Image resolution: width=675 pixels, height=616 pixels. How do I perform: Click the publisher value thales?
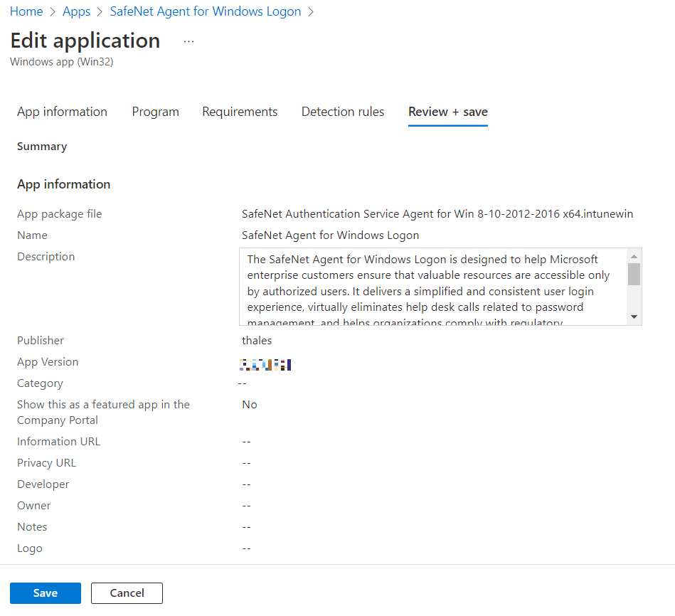[257, 341]
